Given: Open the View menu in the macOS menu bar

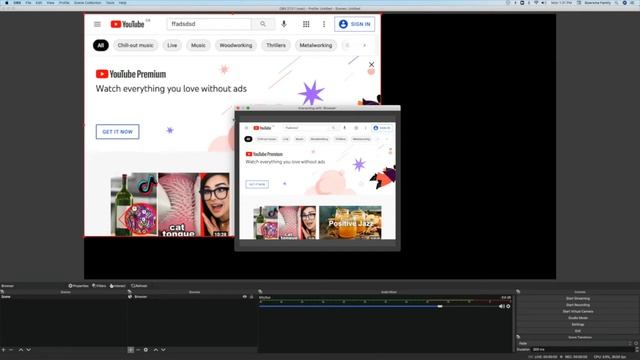Looking at the screenshot, I should (51, 2).
